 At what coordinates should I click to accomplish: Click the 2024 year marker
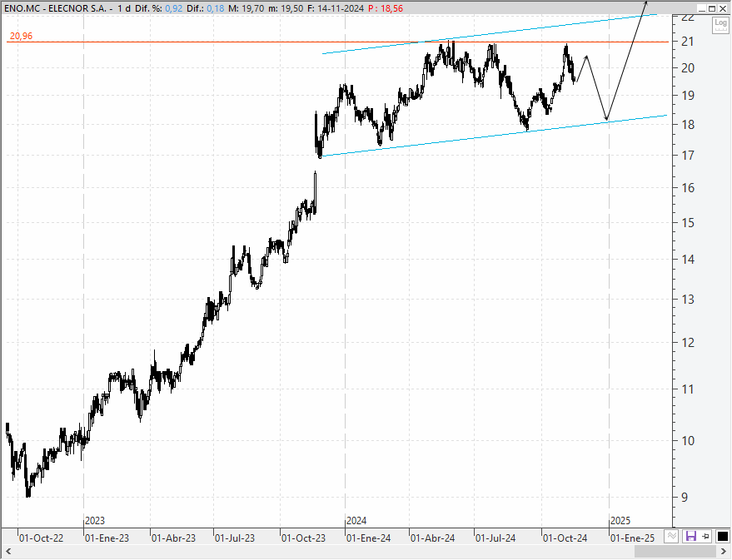pyautogui.click(x=356, y=520)
